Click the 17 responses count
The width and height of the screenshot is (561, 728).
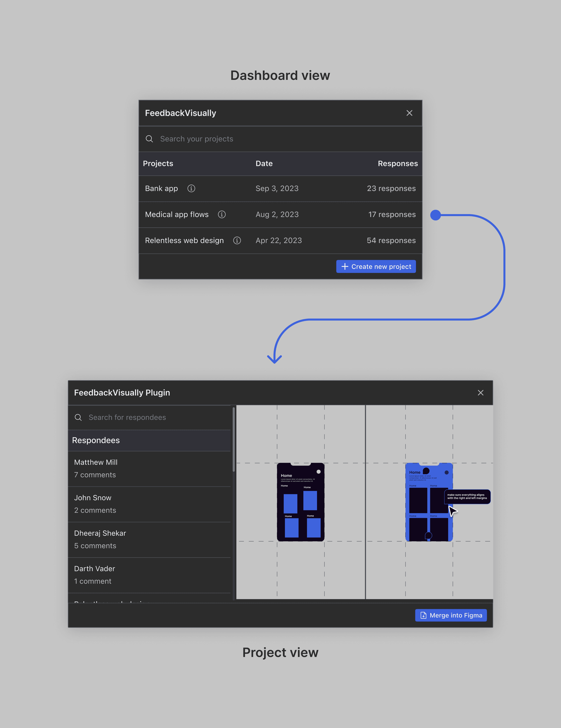coord(392,214)
